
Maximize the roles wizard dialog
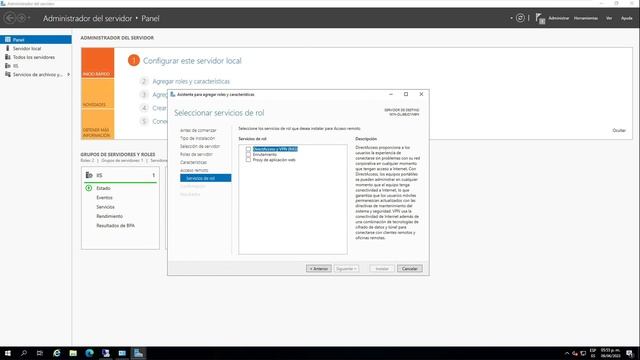pos(406,94)
